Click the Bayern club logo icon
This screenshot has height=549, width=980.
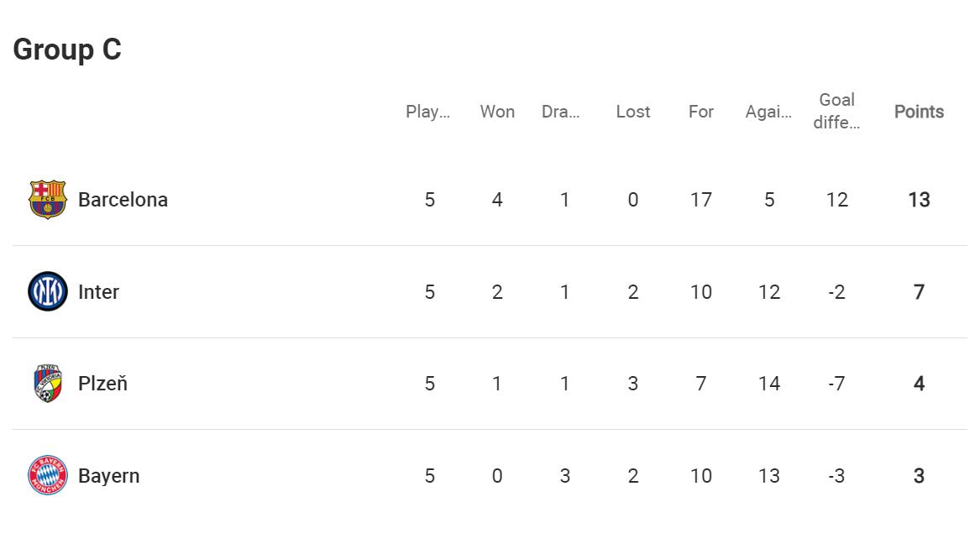pyautogui.click(x=48, y=475)
